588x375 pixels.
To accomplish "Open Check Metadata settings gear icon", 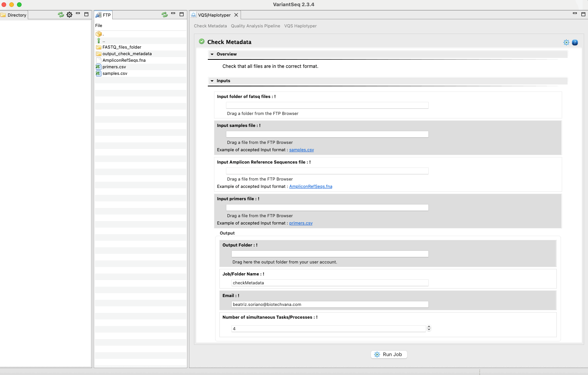I will pyautogui.click(x=566, y=42).
